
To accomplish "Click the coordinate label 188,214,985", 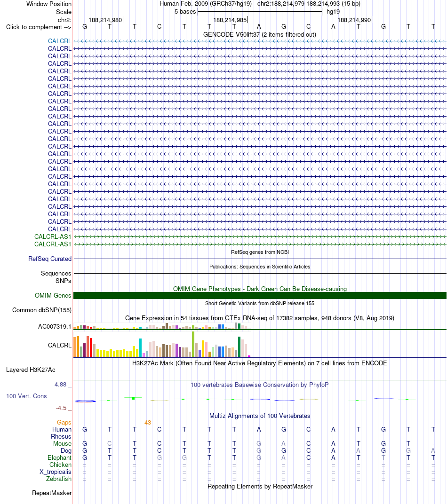I will (x=230, y=20).
